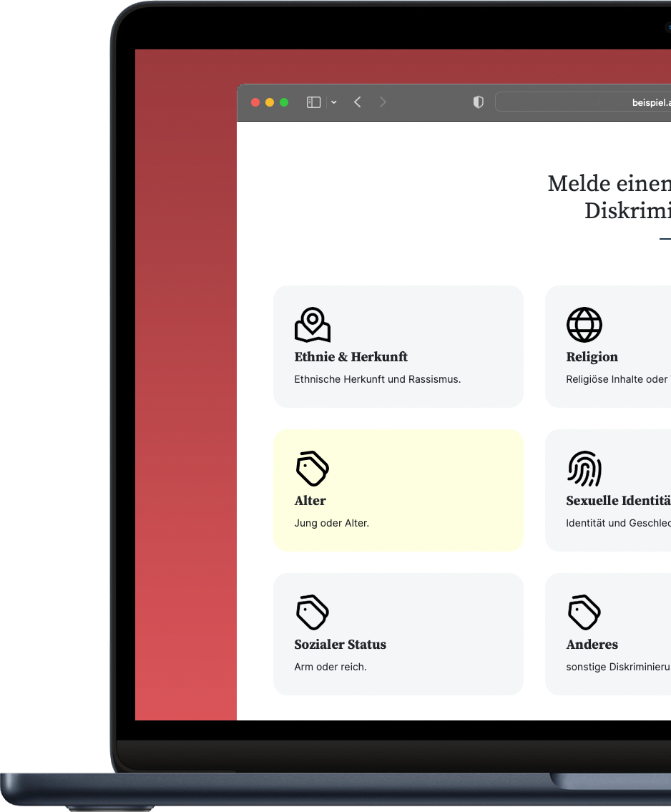Click the tag icon in the Alter card

[313, 469]
